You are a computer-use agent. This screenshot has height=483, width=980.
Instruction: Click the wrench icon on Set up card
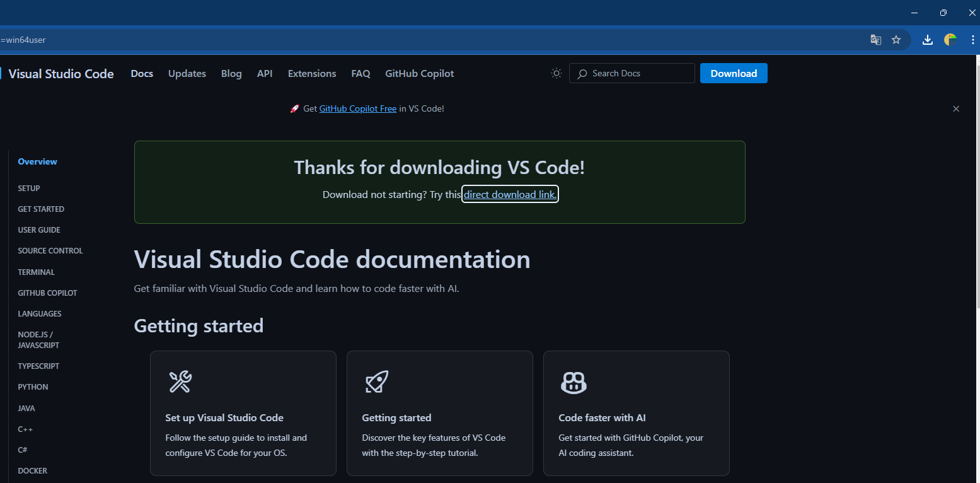click(x=180, y=381)
